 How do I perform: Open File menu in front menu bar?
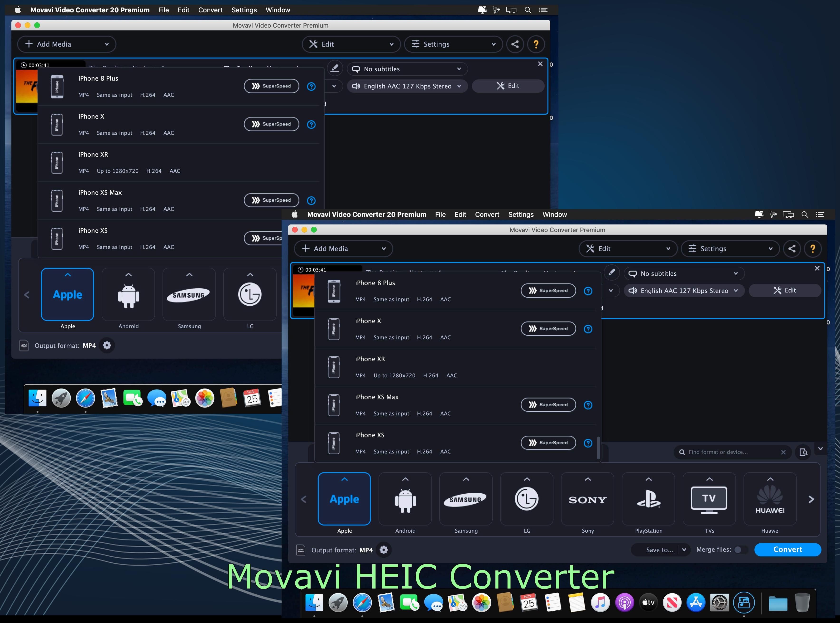pos(440,214)
